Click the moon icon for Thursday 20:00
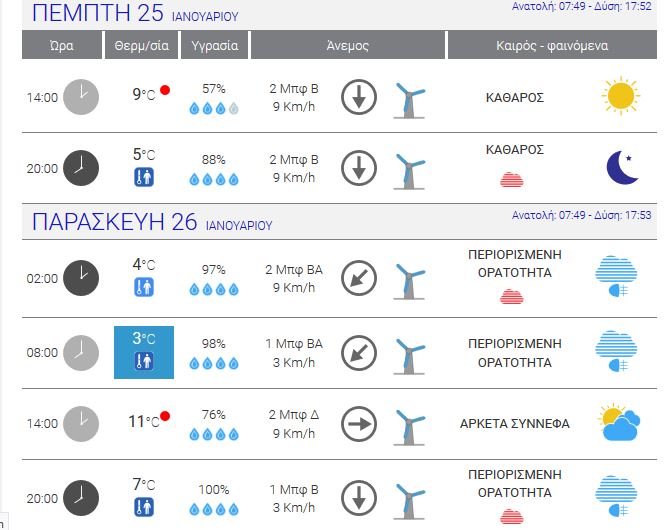665x530 pixels. click(622, 167)
